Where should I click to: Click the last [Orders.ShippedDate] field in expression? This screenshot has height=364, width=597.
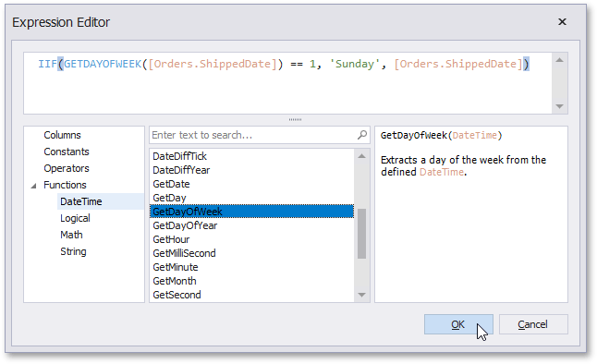[458, 64]
